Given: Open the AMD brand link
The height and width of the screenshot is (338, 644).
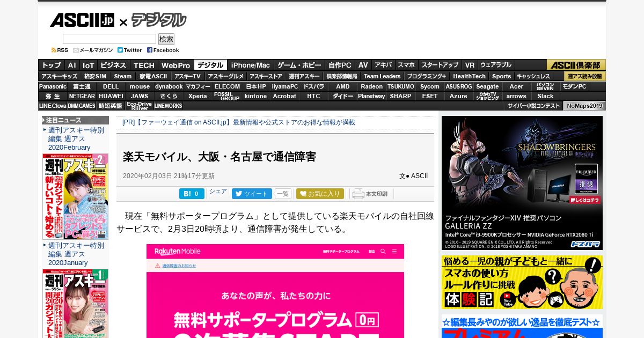Looking at the screenshot, I should 343,86.
